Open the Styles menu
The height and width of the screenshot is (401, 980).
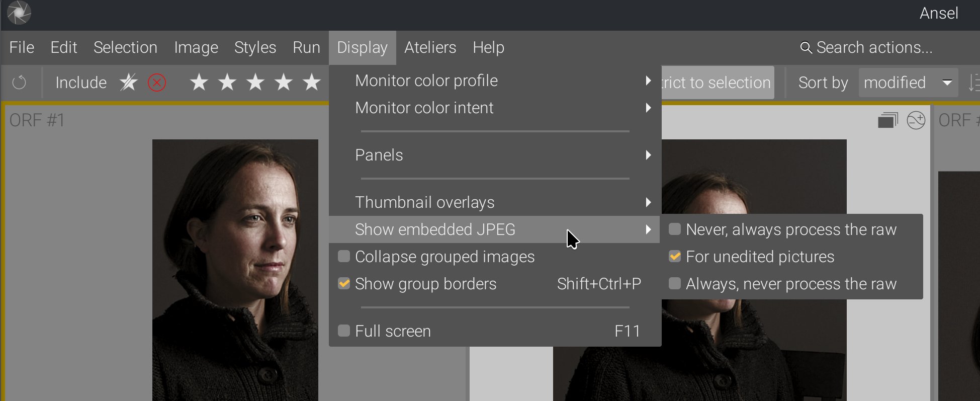(255, 48)
